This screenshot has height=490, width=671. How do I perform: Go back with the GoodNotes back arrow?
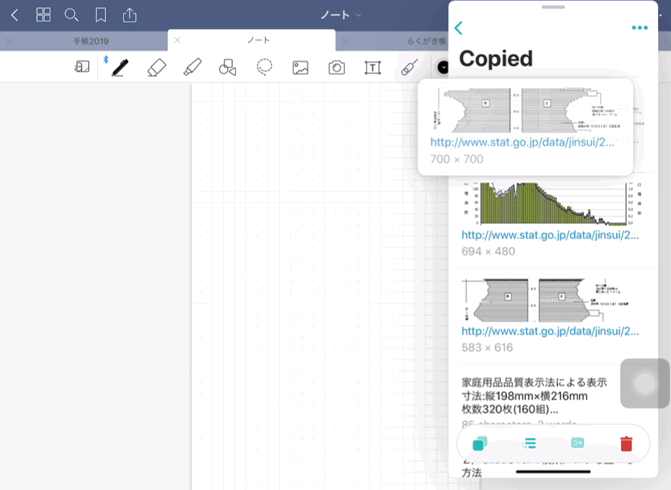coord(15,15)
